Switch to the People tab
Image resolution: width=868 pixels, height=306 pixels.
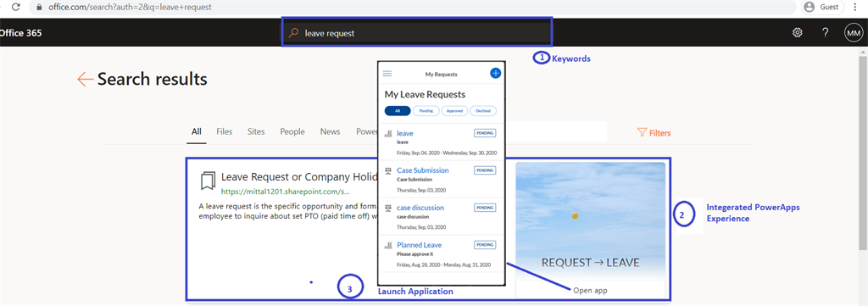pos(292,131)
